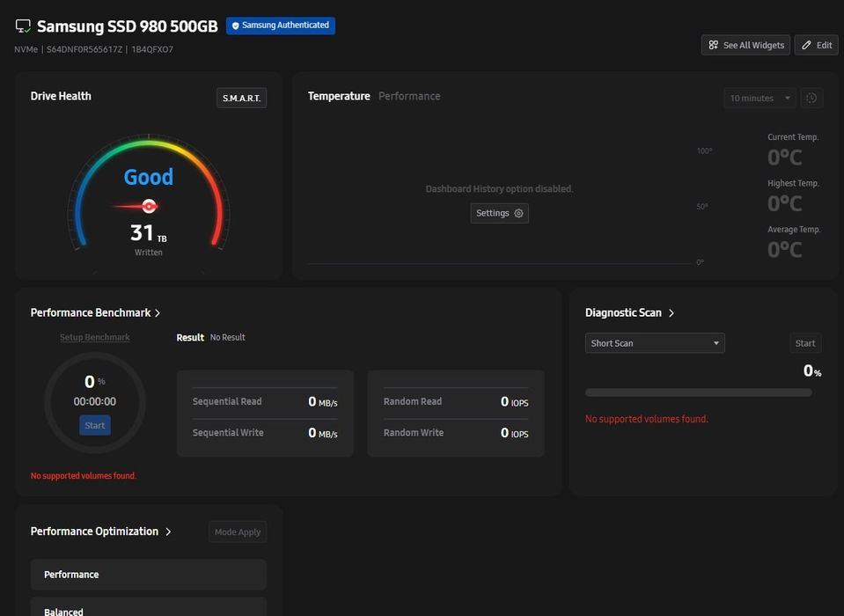Viewport: 844px width, 616px height.
Task: Click the Mode Apply button
Action: [x=238, y=532]
